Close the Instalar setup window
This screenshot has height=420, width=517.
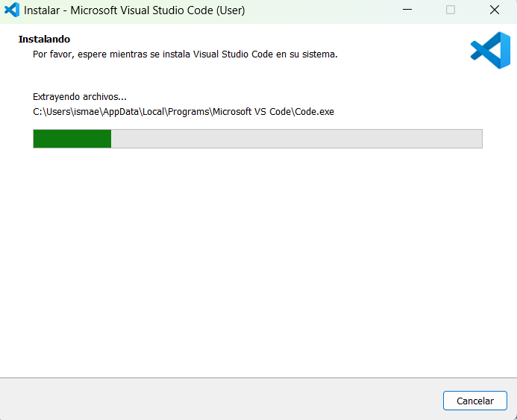coord(494,10)
